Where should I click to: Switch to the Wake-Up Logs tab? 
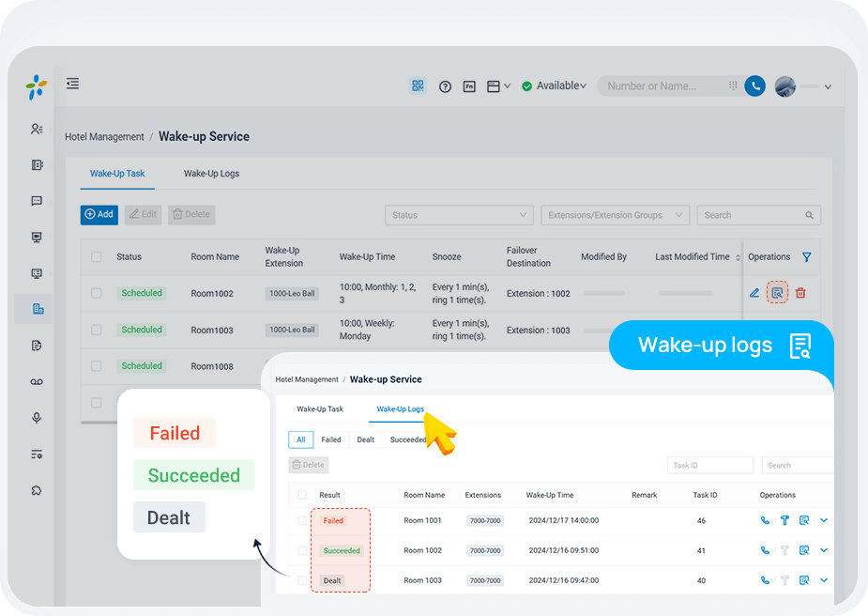pyautogui.click(x=211, y=174)
